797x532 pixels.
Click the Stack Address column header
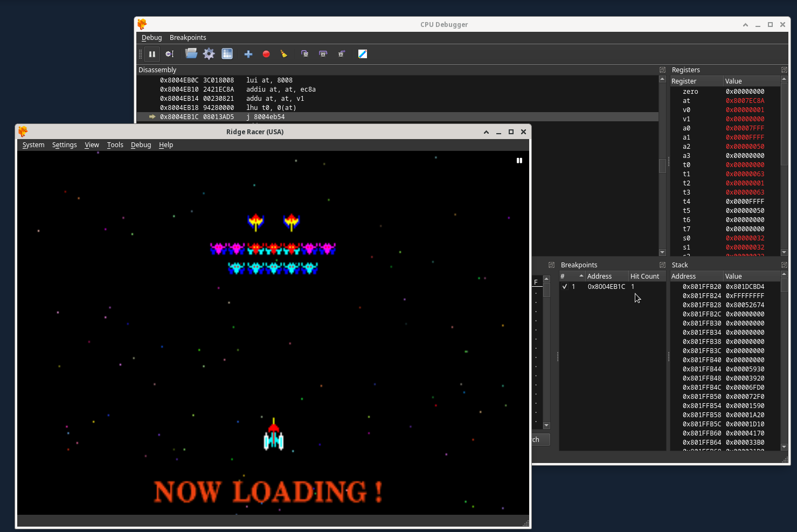(x=696, y=277)
